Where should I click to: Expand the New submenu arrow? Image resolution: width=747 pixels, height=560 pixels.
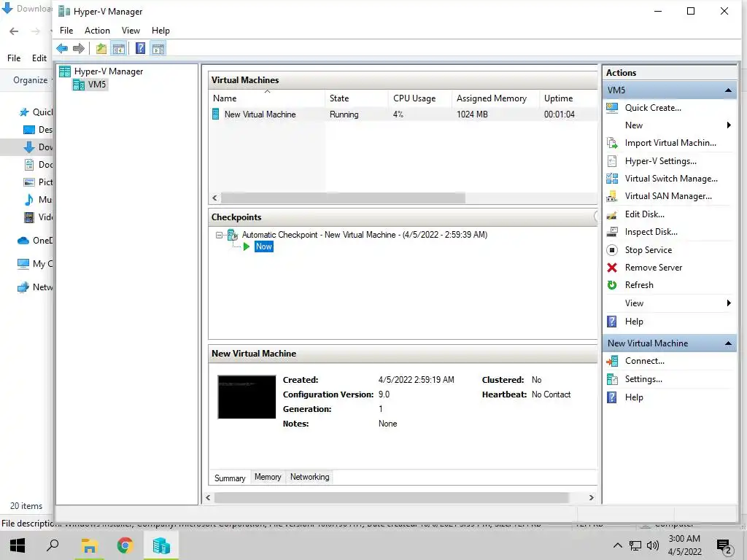(x=729, y=125)
